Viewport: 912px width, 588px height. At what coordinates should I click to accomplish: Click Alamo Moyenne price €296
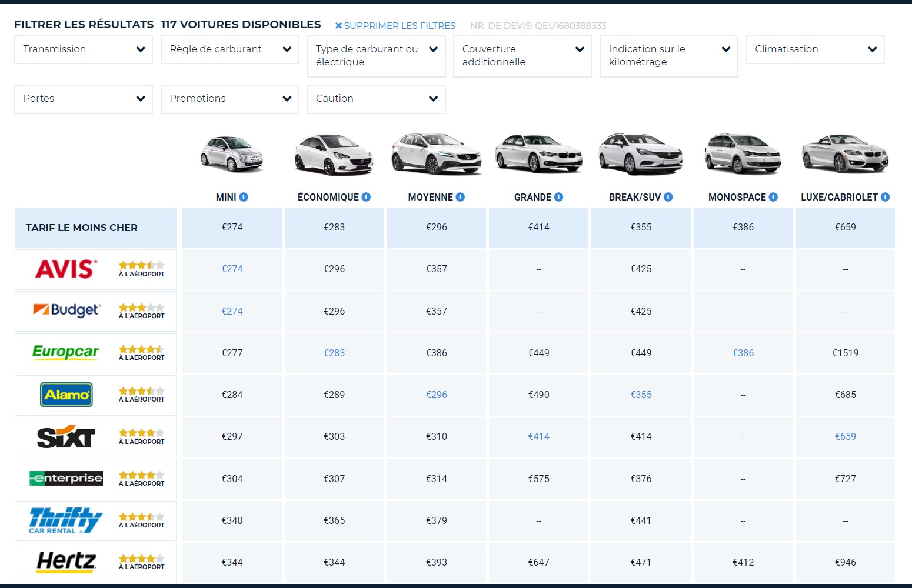[x=437, y=395]
